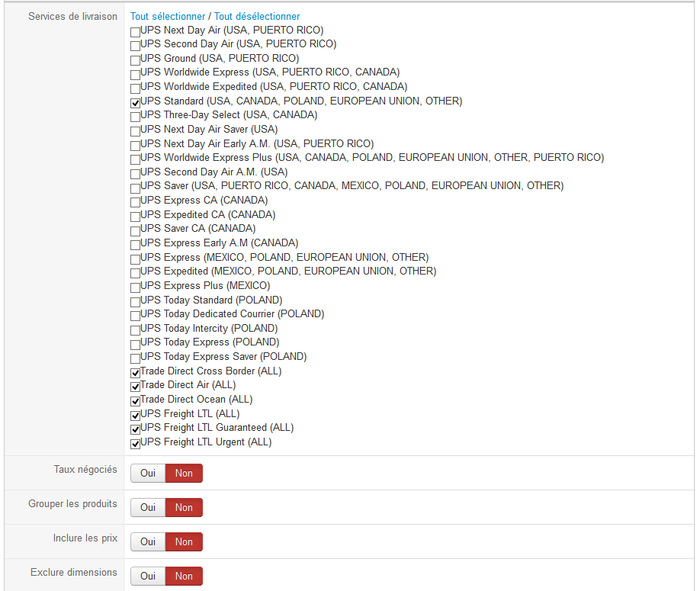The image size is (700, 591).
Task: Set Exclure dimensions to Oui
Action: click(148, 577)
